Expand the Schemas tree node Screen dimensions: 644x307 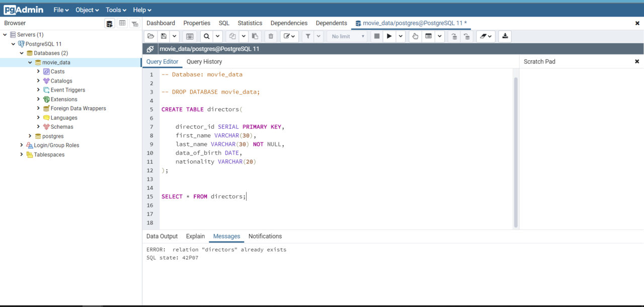38,127
